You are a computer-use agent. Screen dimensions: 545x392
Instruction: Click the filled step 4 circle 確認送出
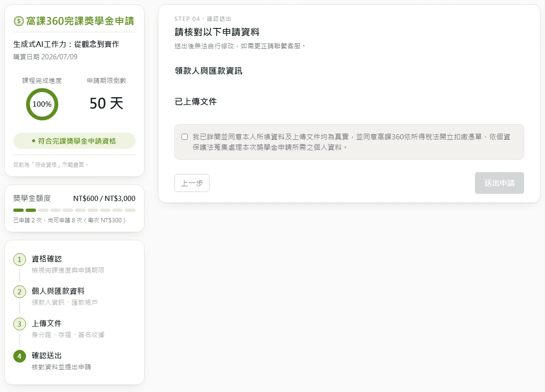pyautogui.click(x=19, y=356)
